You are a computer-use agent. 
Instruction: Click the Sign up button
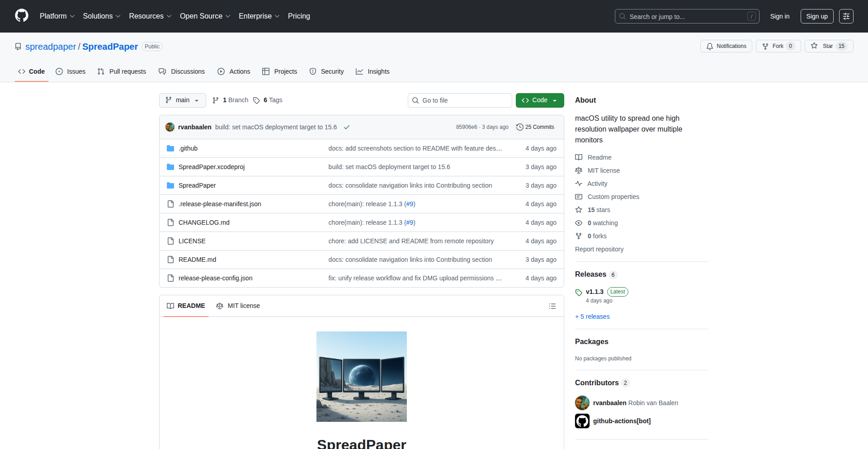[817, 16]
